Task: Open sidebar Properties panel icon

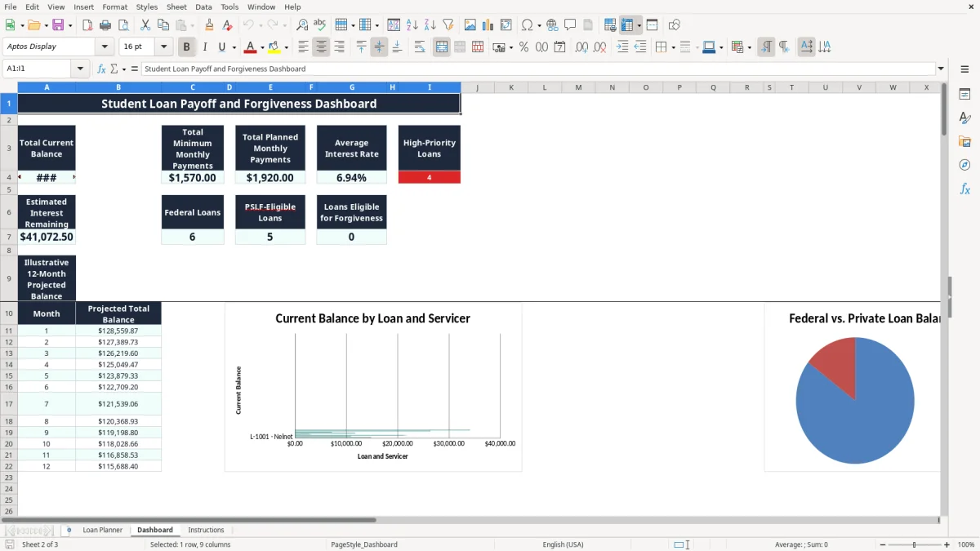Action: (964, 95)
